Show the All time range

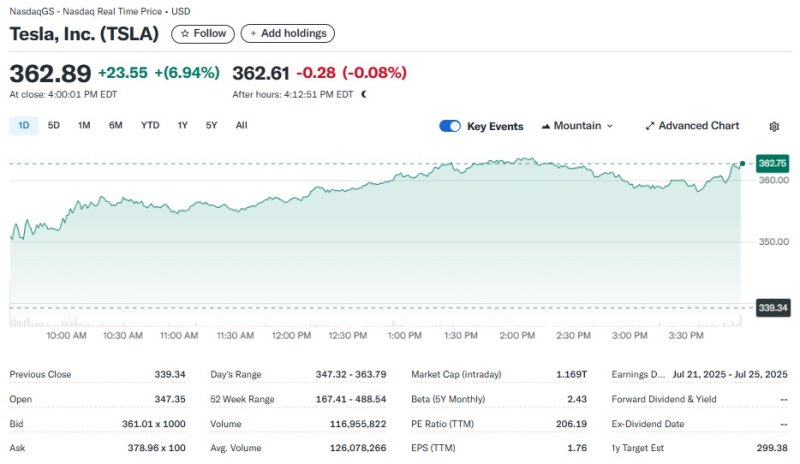click(241, 126)
